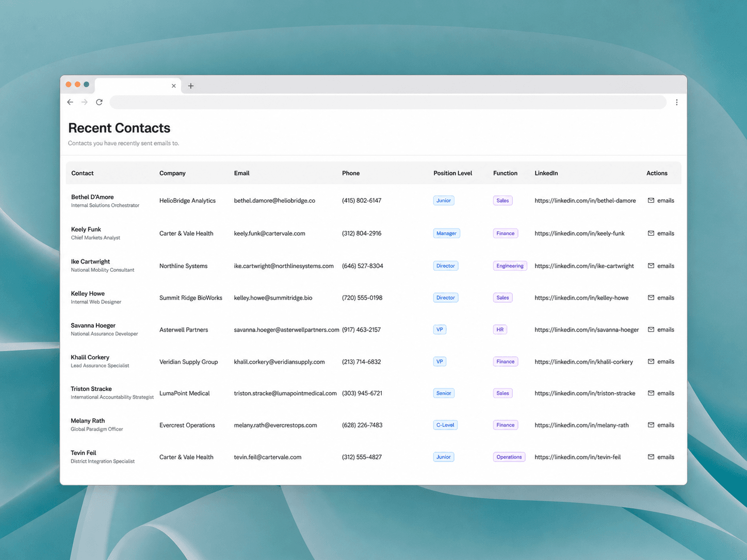Focus the browser address bar

pos(388,102)
